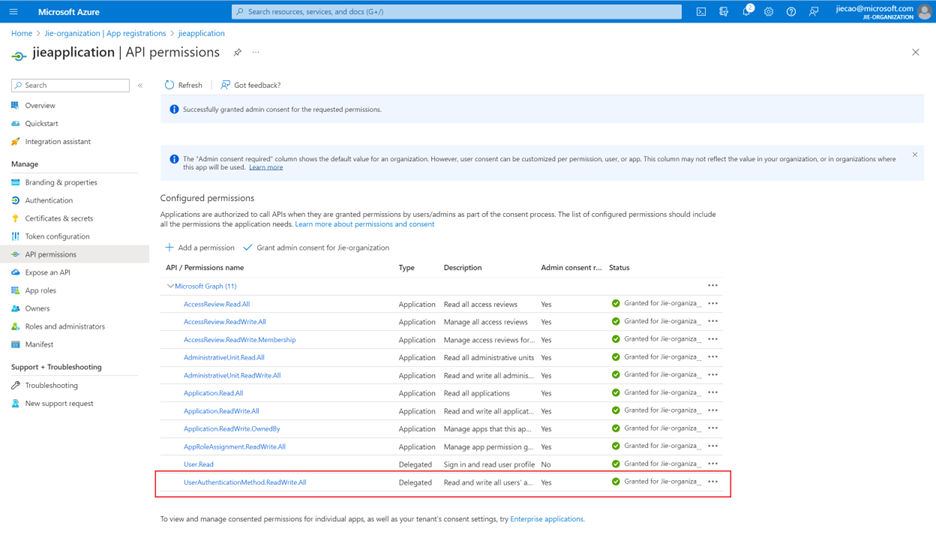The height and width of the screenshot is (544, 936).
Task: Open AccessReview.Read.All permission link
Action: pos(217,304)
